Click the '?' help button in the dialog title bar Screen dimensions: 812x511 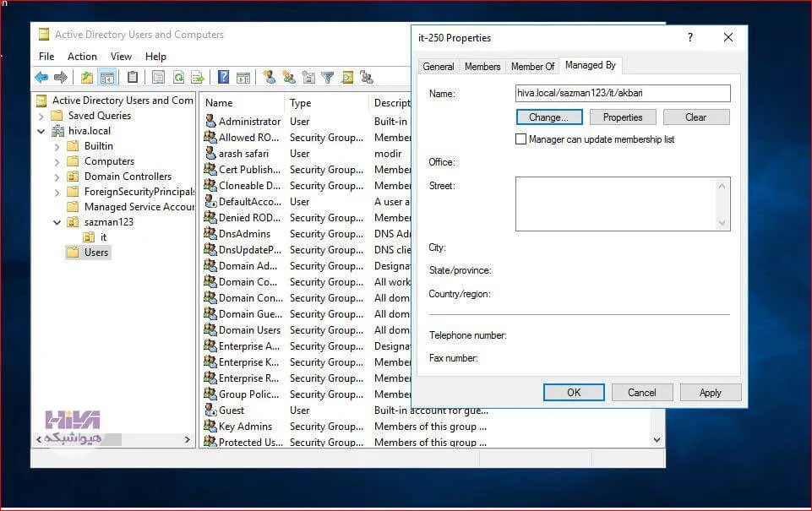[690, 37]
